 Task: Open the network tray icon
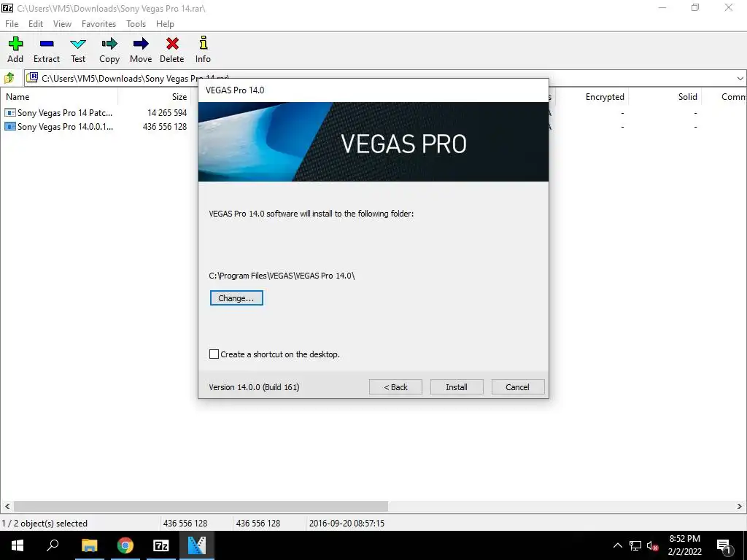635,545
